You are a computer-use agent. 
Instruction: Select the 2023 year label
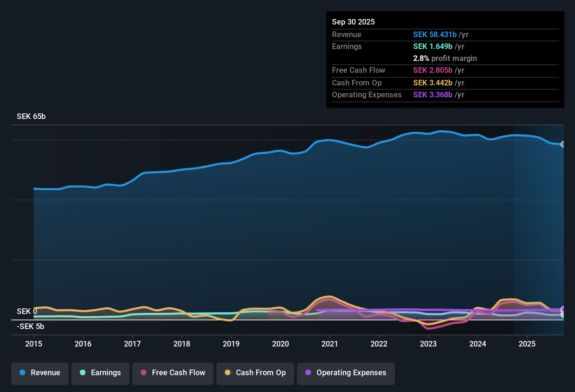point(429,344)
